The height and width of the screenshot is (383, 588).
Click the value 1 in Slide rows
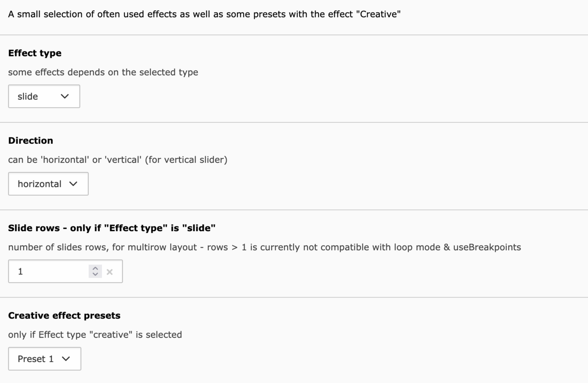click(20, 271)
